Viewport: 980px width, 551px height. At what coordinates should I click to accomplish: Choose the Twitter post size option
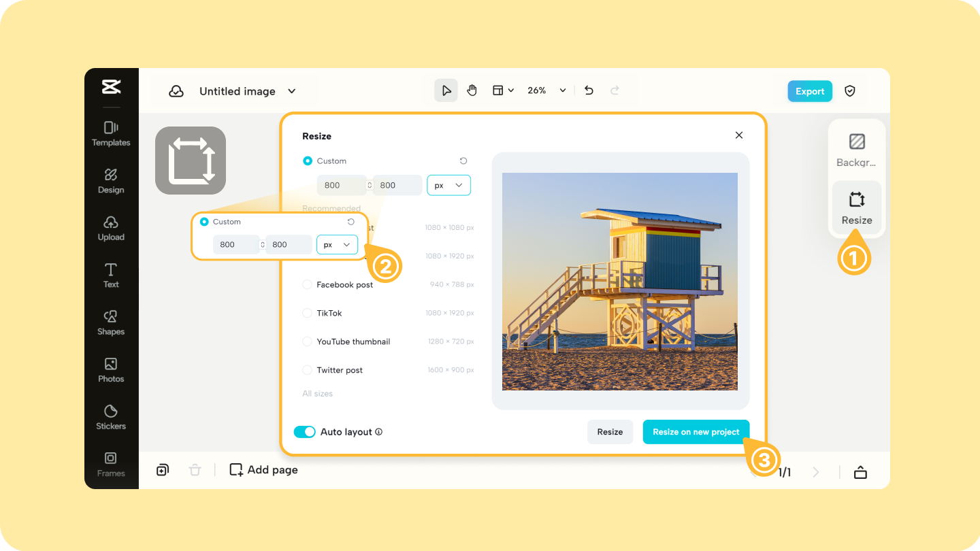(x=308, y=371)
